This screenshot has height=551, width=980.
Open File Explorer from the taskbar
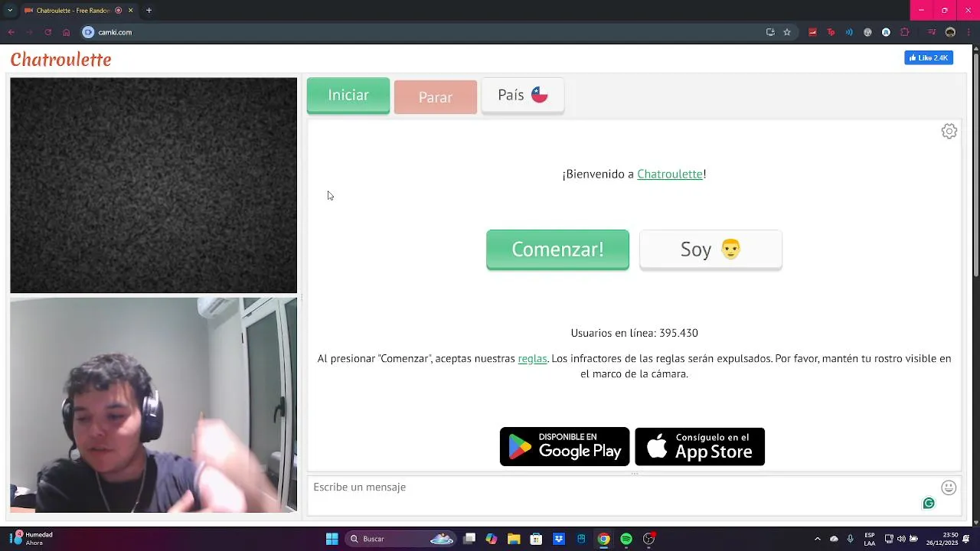click(514, 539)
